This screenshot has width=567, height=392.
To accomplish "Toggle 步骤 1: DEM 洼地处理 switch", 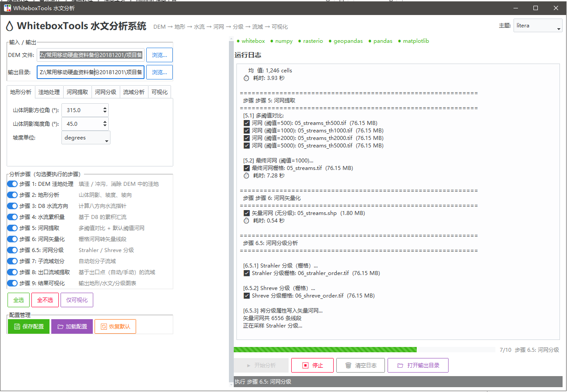I will (12, 184).
